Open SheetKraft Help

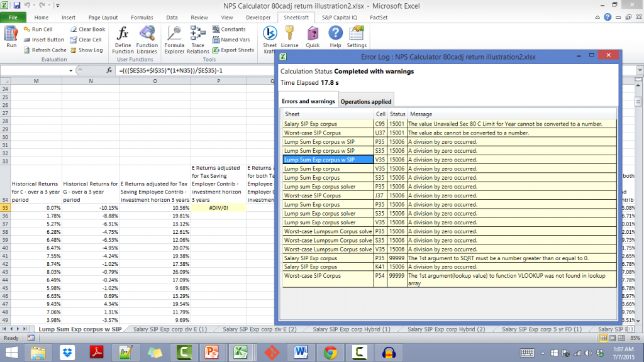click(335, 37)
